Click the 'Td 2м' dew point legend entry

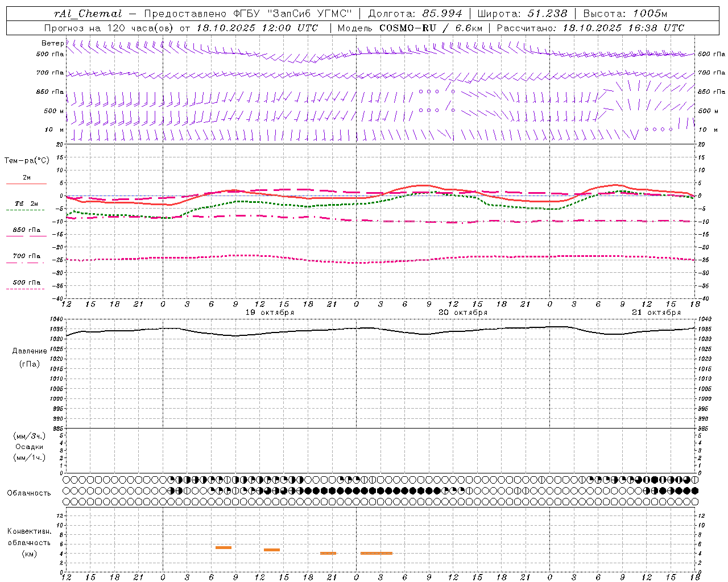click(27, 203)
